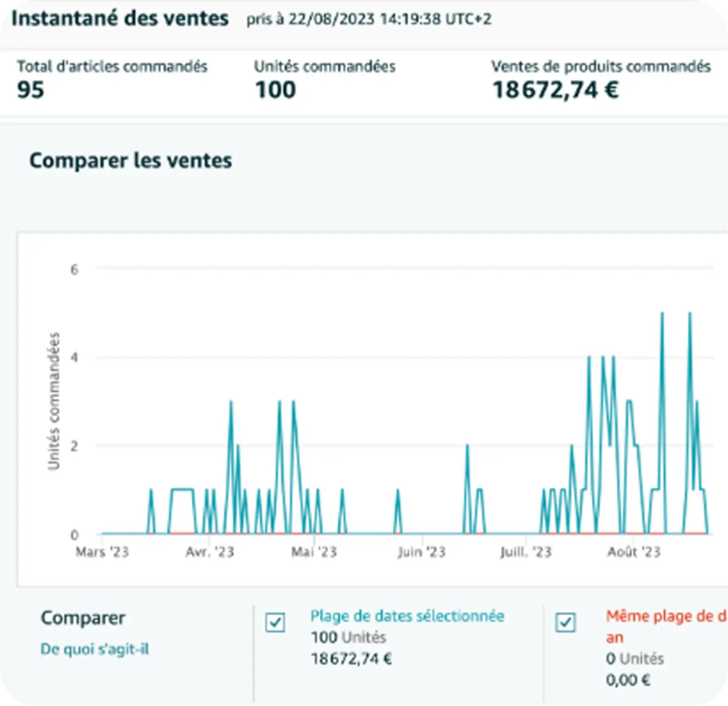Click the Ventes de produits commandés metric
The image size is (728, 706).
point(555,90)
